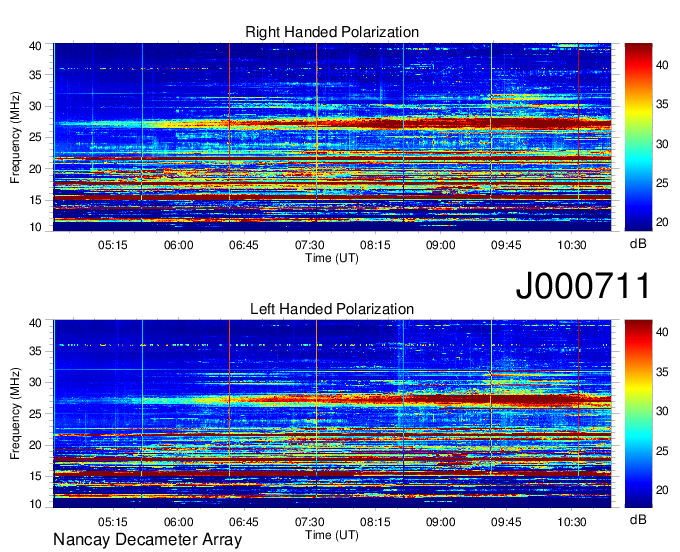Click the 06:45 tick on Left Handed time axis
Viewport: 680px width, 552px height.
pyautogui.click(x=244, y=522)
